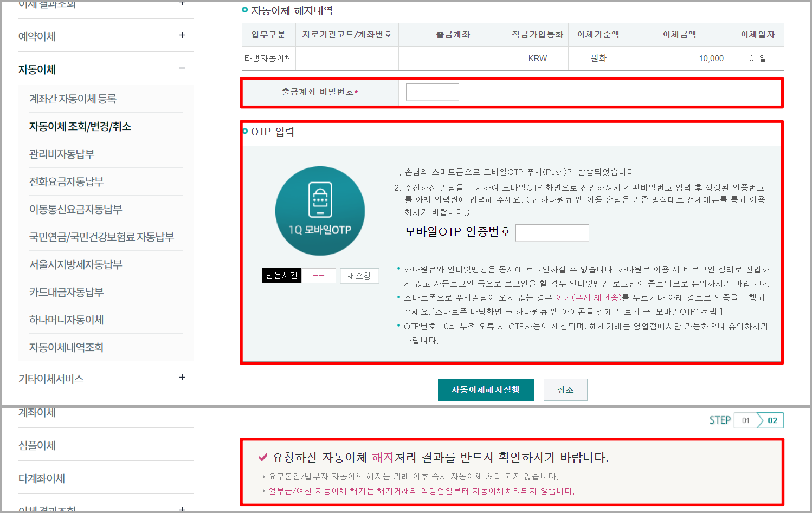This screenshot has width=812, height=513.
Task: Click the 출금계좌 column header
Action: (x=453, y=34)
